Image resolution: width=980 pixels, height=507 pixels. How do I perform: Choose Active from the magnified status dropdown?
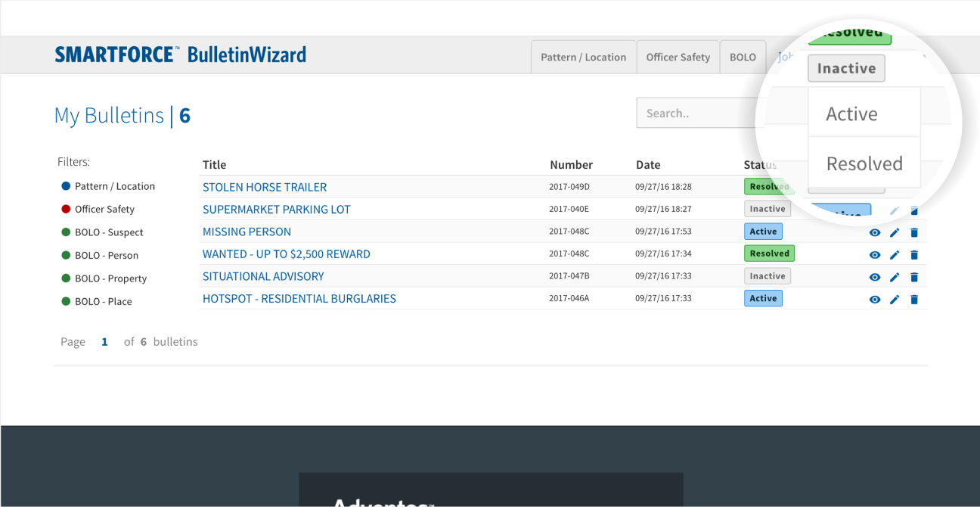[x=852, y=114]
